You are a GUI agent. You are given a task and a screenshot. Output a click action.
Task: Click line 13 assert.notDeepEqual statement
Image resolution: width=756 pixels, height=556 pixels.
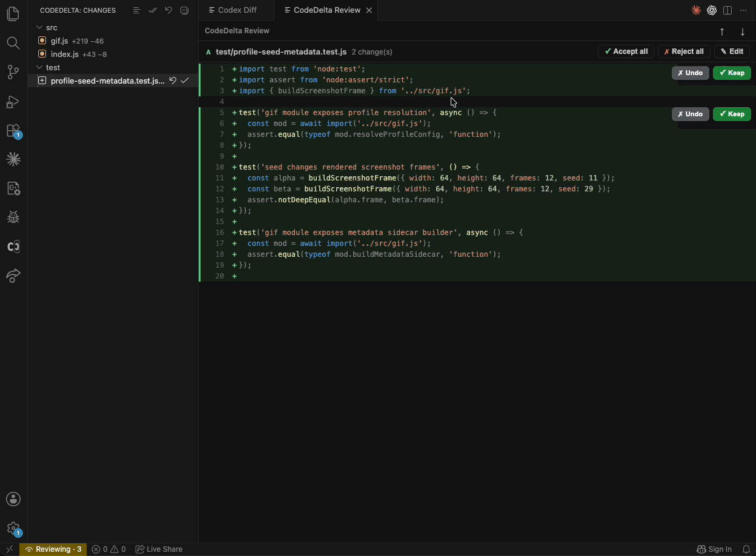pos(345,200)
